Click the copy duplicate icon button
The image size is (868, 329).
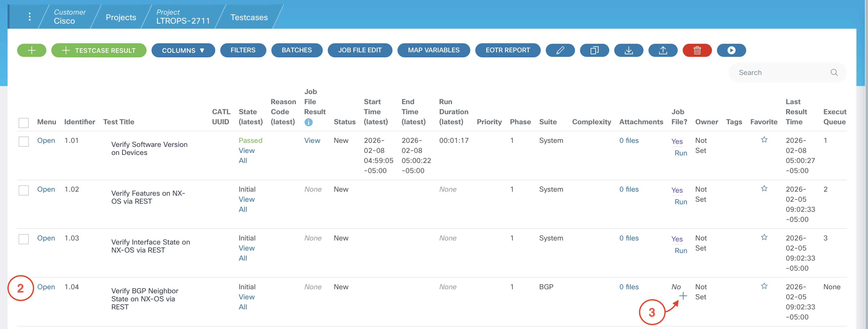click(x=594, y=51)
